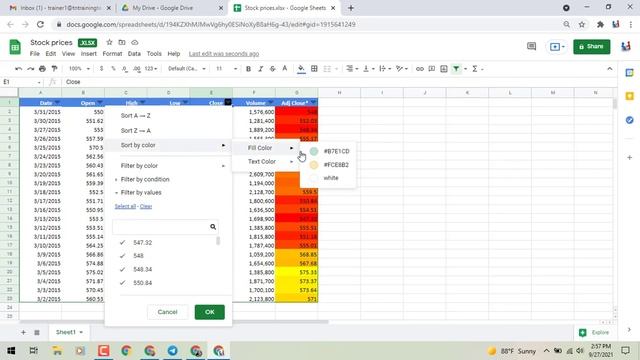The image size is (640, 360).
Task: Open the Adj Close column filter dropdown
Action: (313, 102)
